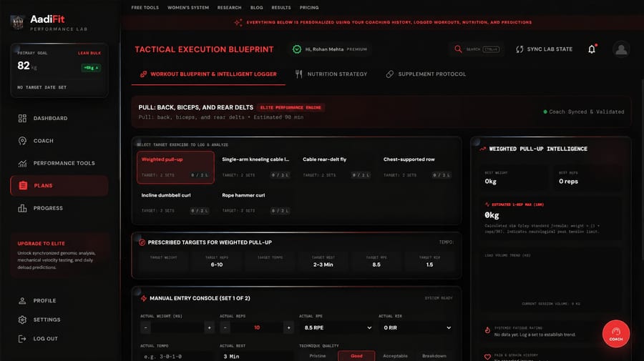Open Pricing in top navigation

309,8
